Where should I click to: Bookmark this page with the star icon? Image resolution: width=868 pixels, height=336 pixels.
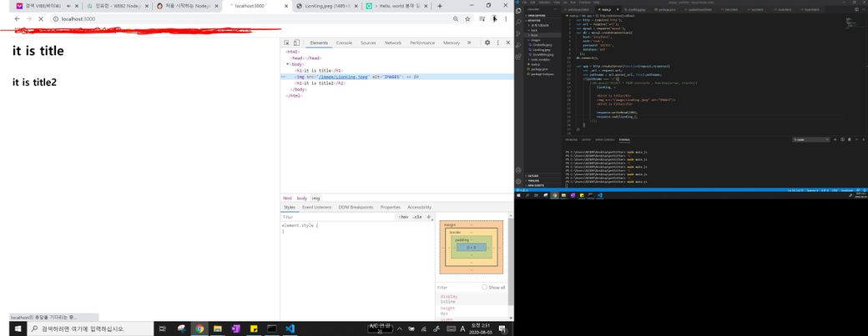467,18
